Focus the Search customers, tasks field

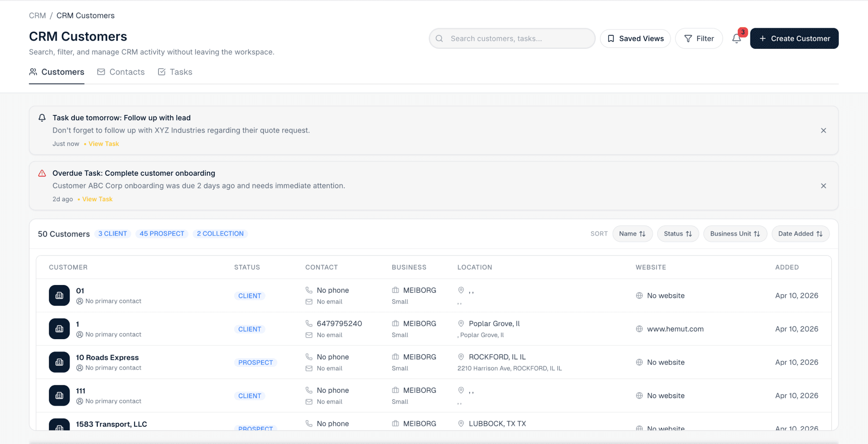512,39
